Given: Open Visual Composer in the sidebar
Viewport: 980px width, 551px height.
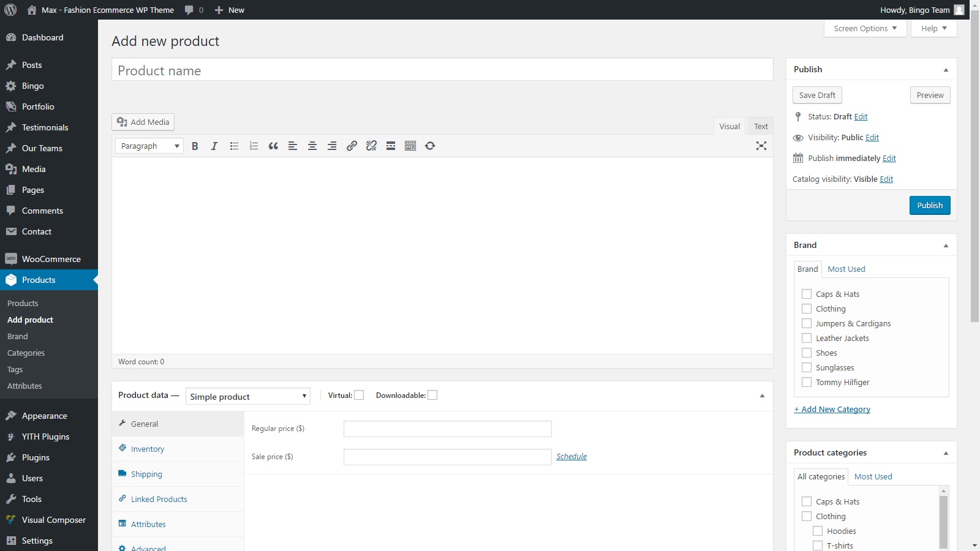Looking at the screenshot, I should [x=49, y=520].
